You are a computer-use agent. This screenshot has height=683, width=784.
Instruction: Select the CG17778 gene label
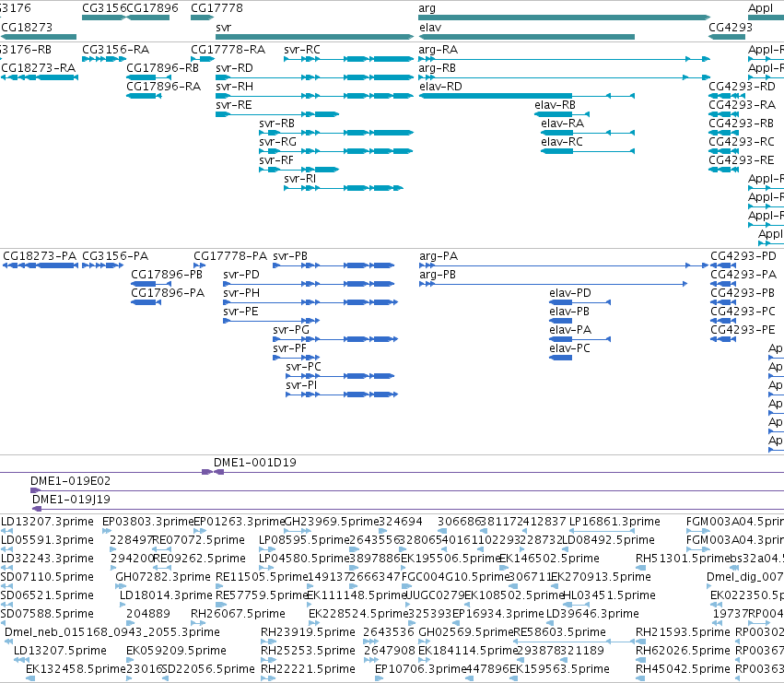[217, 8]
